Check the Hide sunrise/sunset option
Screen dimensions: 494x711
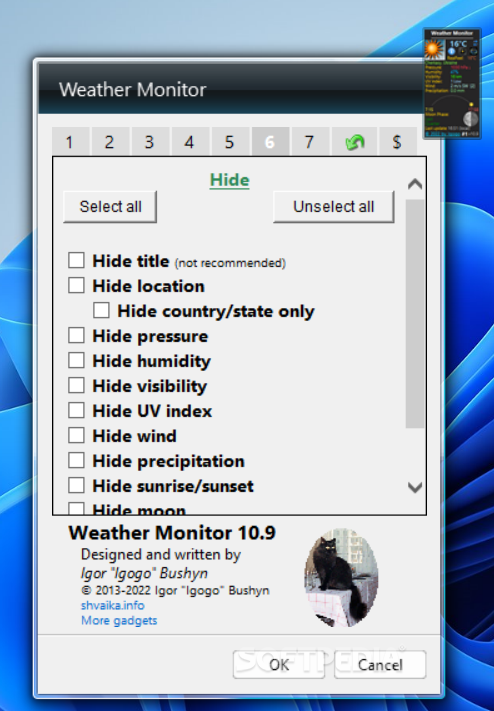pyautogui.click(x=76, y=485)
